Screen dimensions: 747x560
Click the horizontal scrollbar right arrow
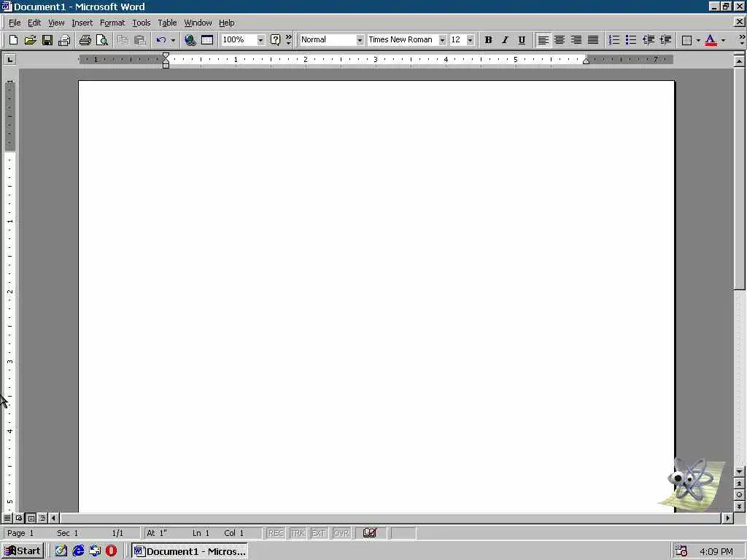pyautogui.click(x=727, y=518)
